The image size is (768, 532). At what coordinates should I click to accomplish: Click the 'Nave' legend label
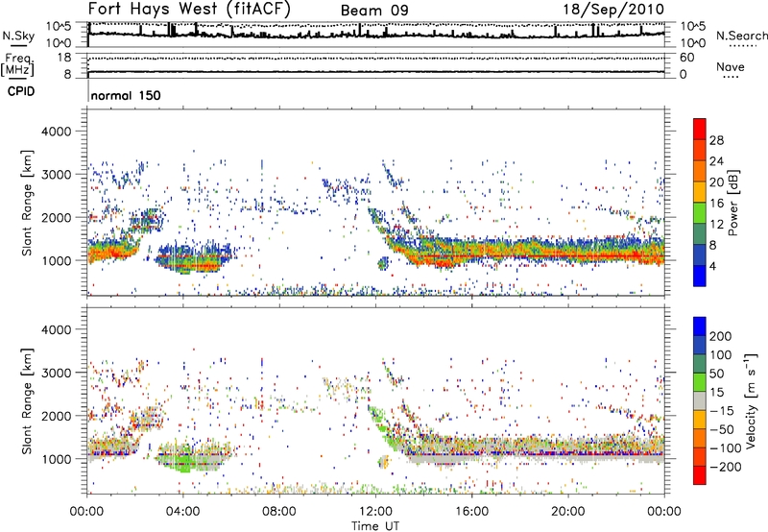[x=730, y=66]
